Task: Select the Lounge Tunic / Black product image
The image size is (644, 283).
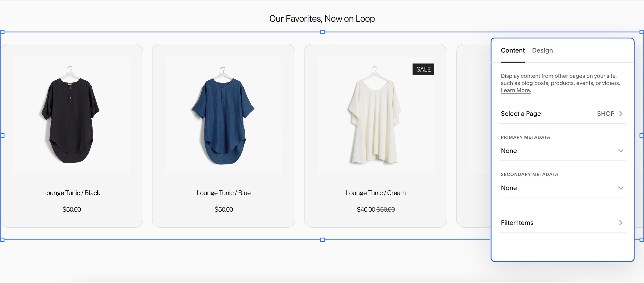Action: tap(72, 116)
